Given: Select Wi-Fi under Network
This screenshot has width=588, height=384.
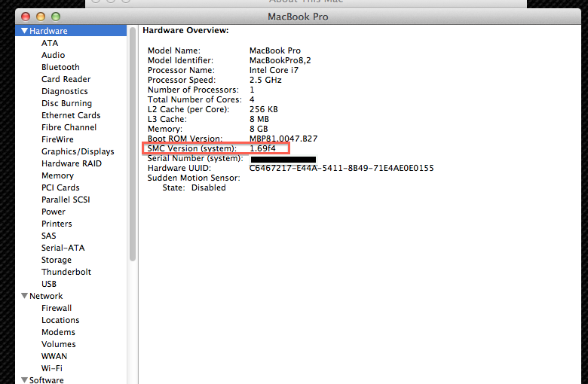Looking at the screenshot, I should click(x=52, y=368).
